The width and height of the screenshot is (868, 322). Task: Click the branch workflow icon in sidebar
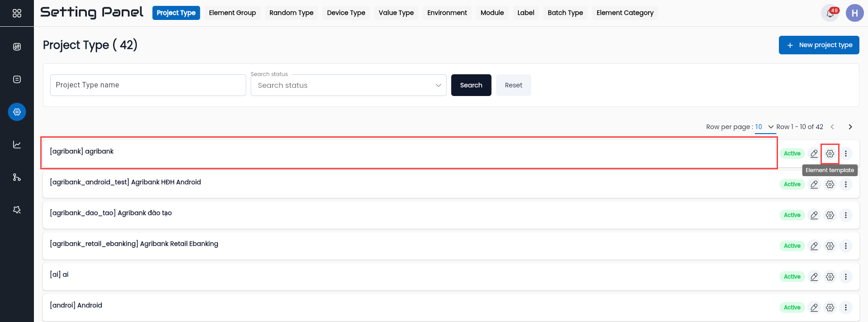point(17,177)
